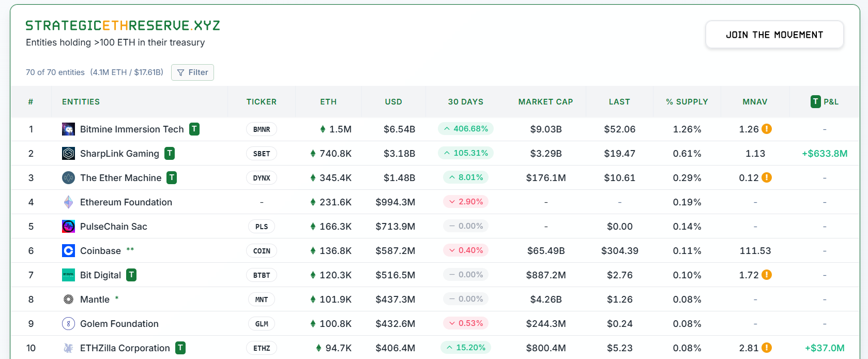The width and height of the screenshot is (868, 359).
Task: Sort by MARKET CAP column header
Action: click(545, 102)
